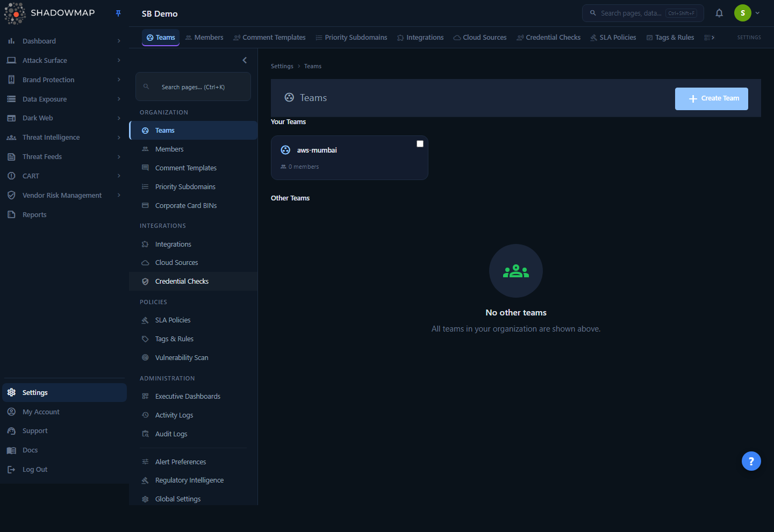Expand the Data Exposure chevron
774x532 pixels.
[119, 99]
